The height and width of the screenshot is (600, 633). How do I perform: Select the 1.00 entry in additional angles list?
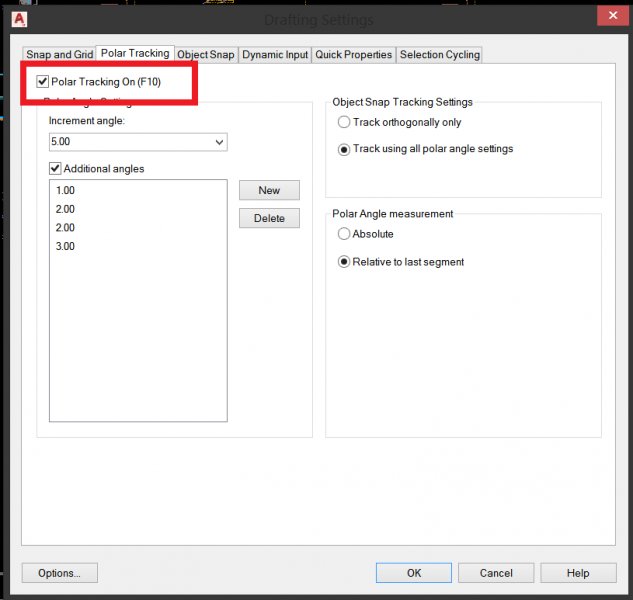[65, 190]
